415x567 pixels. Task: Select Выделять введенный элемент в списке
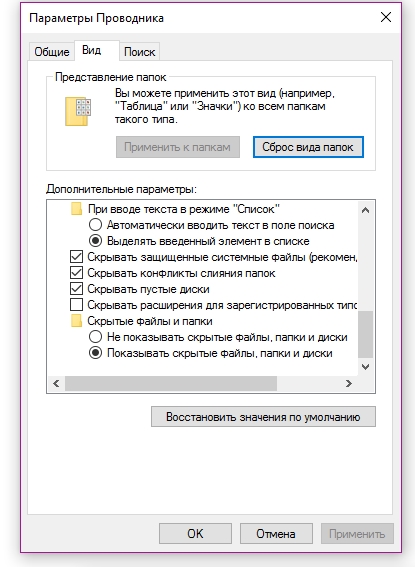[95, 241]
